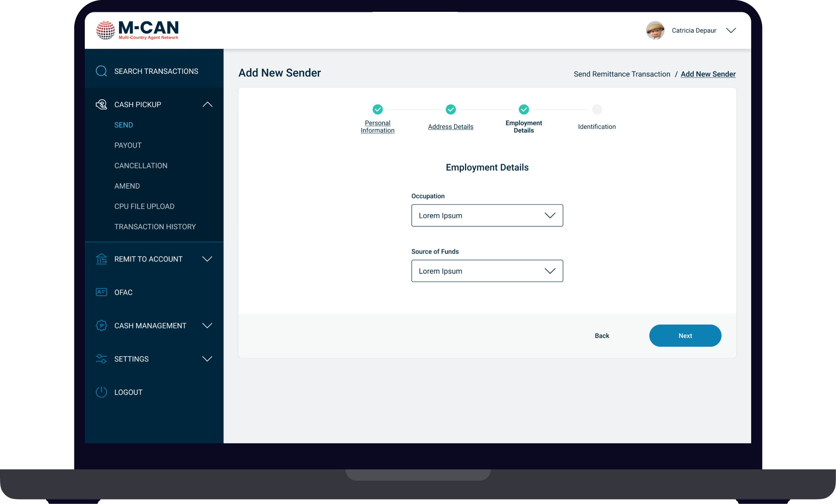Open the Source of Funds dropdown
836x504 pixels.
tap(487, 271)
